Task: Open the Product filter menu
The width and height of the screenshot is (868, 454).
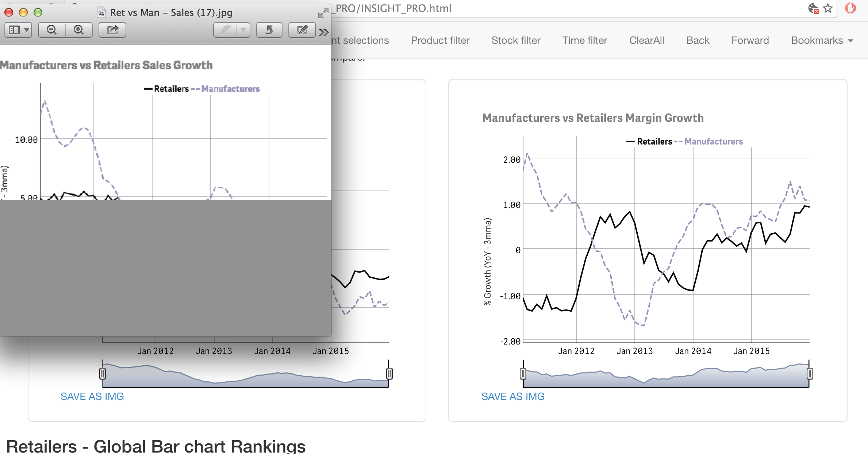Action: (x=440, y=40)
